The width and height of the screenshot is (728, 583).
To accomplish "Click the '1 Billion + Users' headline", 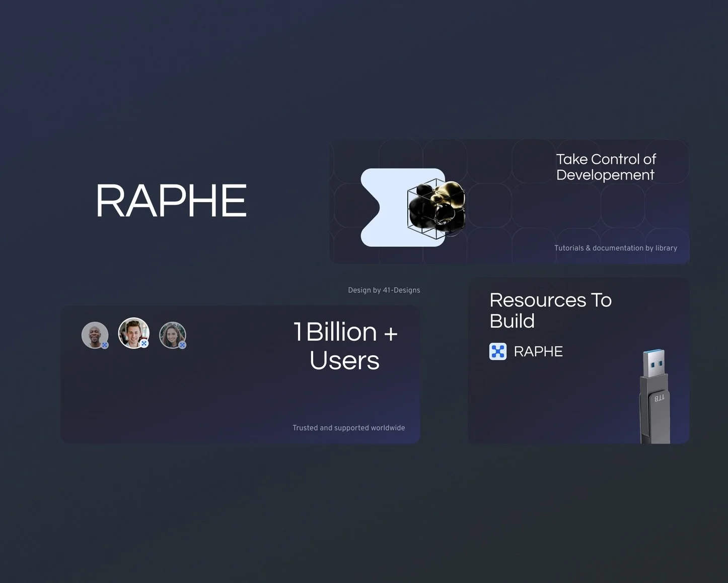I will pyautogui.click(x=345, y=346).
